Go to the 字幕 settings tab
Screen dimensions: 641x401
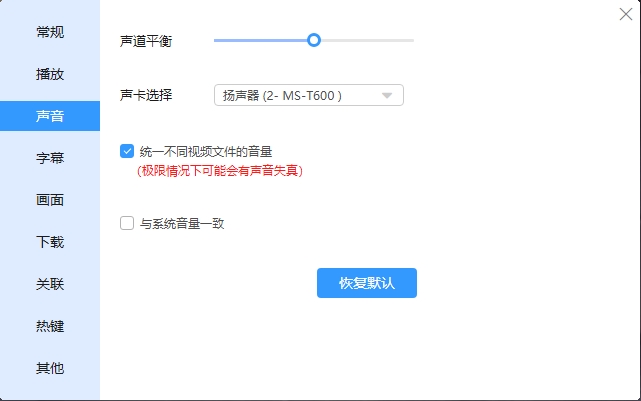click(50, 158)
